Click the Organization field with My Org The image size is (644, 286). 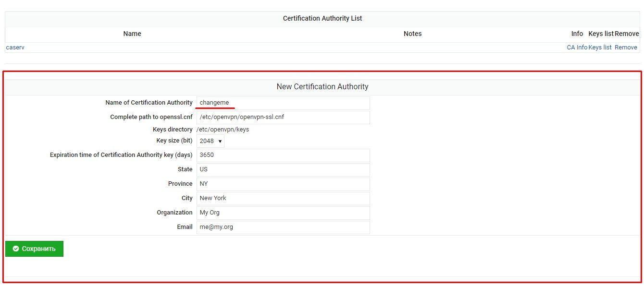click(x=283, y=213)
